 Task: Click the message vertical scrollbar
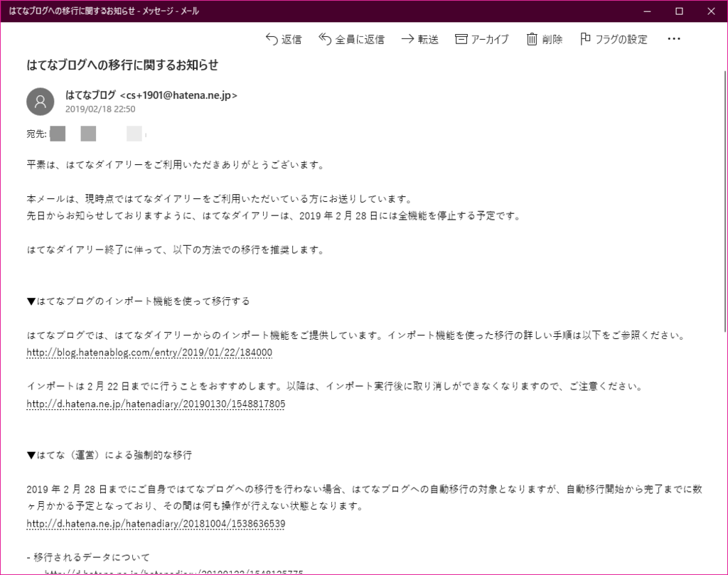click(724, 202)
